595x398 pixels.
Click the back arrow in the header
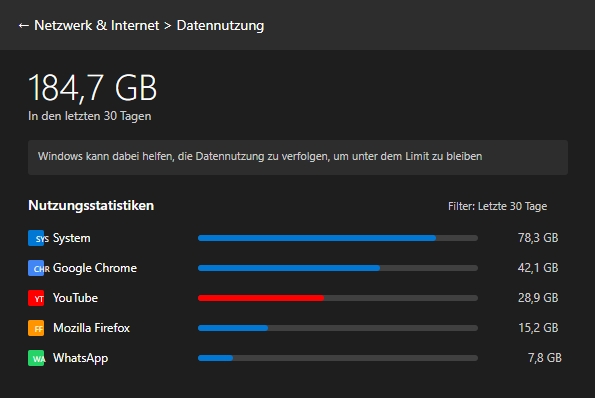coord(24,26)
